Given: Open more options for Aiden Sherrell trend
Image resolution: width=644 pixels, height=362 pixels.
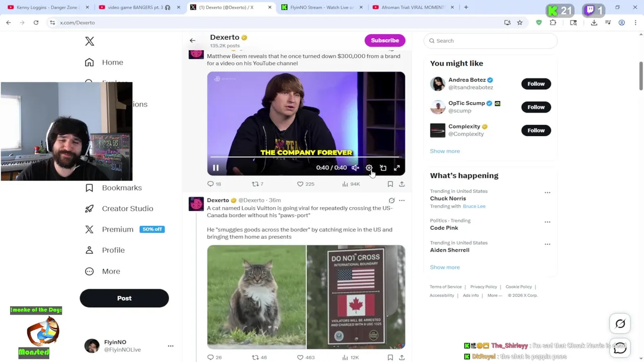Looking at the screenshot, I should pos(547,244).
